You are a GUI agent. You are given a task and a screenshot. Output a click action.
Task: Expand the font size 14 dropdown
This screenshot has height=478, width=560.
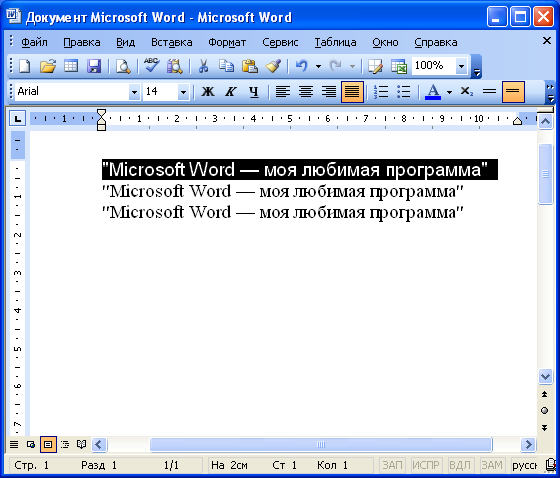point(183,92)
